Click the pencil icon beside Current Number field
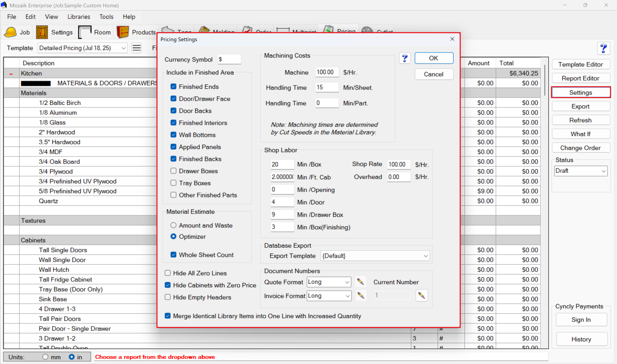 421,295
